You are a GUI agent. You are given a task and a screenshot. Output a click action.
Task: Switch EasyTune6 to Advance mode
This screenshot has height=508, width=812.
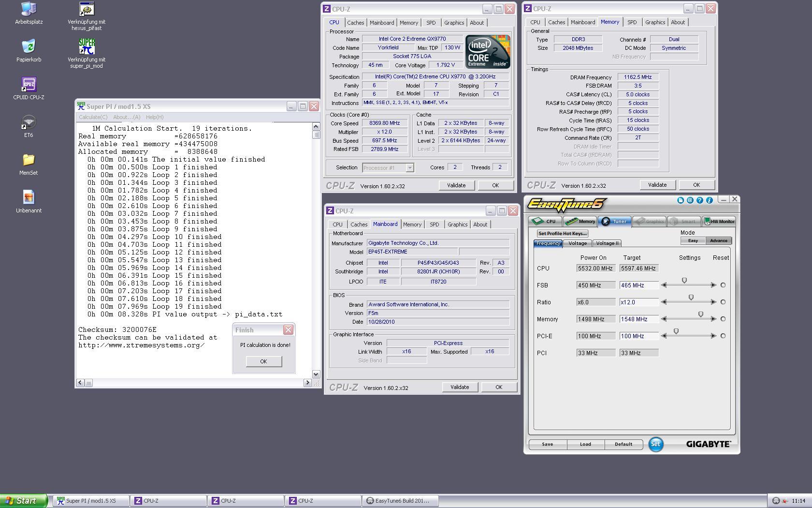coord(719,240)
